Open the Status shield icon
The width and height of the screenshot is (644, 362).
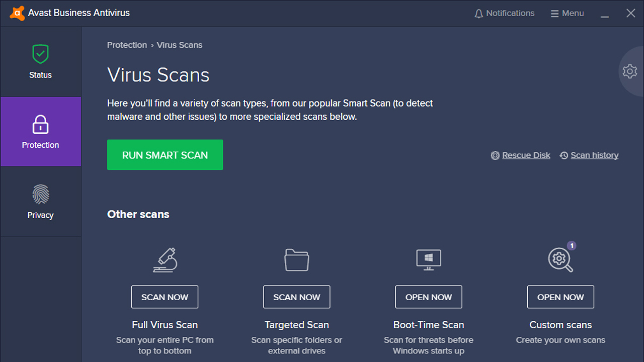[40, 53]
